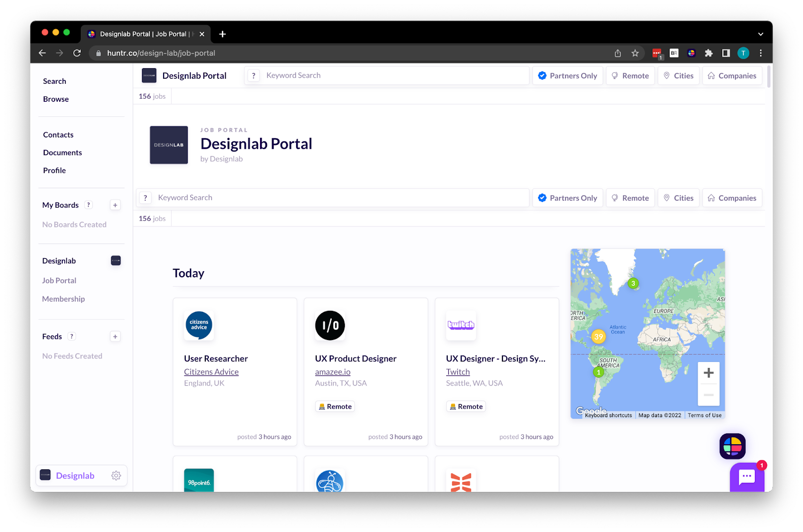The width and height of the screenshot is (803, 532).
Task: Open Browse in sidebar
Action: tap(56, 99)
